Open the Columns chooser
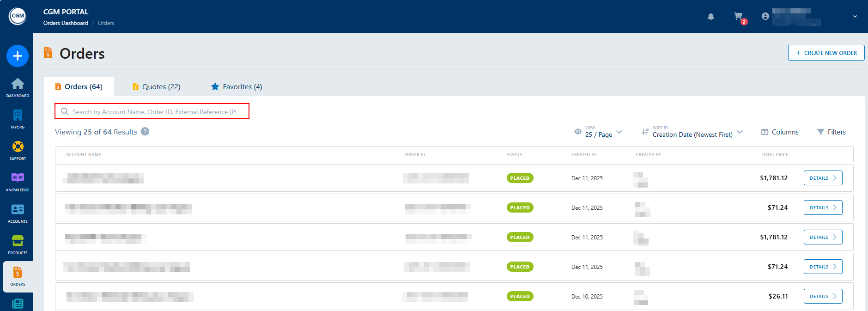Image resolution: width=868 pixels, height=311 pixels. [x=780, y=132]
